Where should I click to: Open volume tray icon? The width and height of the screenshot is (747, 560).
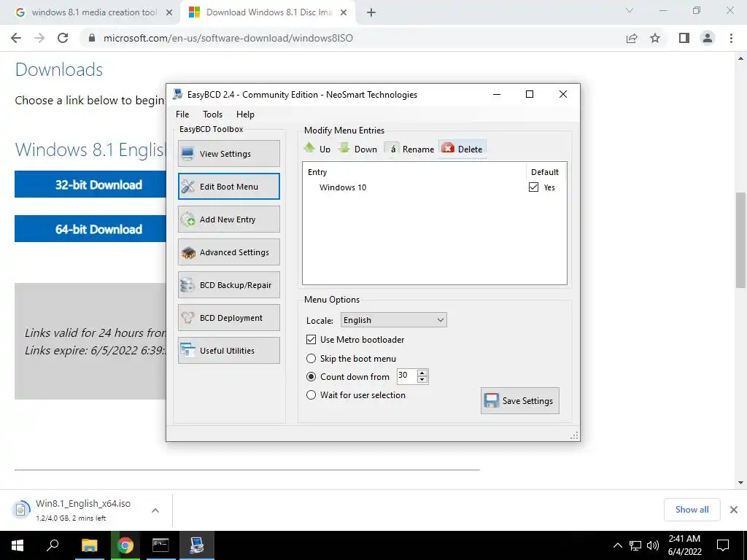coord(653,545)
